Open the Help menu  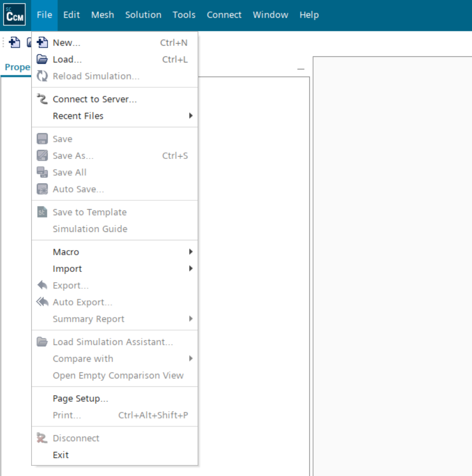point(309,15)
